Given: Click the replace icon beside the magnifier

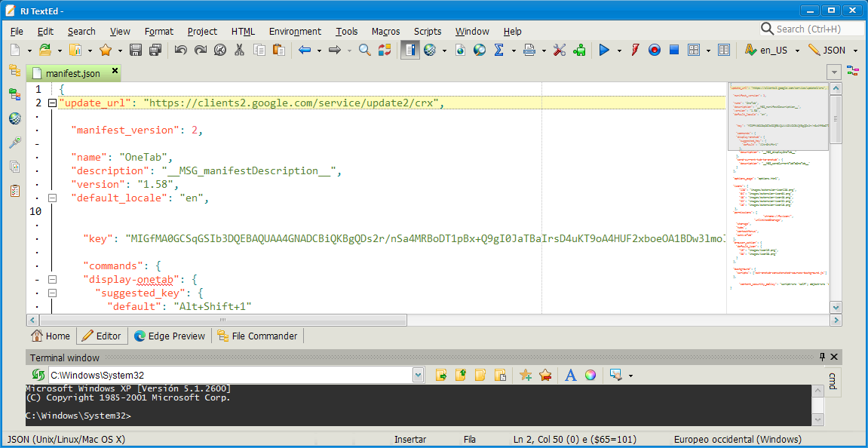Looking at the screenshot, I should [x=384, y=51].
